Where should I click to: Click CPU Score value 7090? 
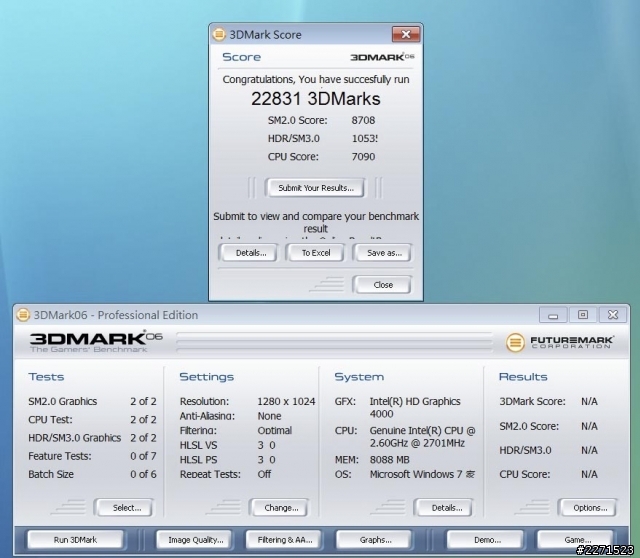pos(363,156)
